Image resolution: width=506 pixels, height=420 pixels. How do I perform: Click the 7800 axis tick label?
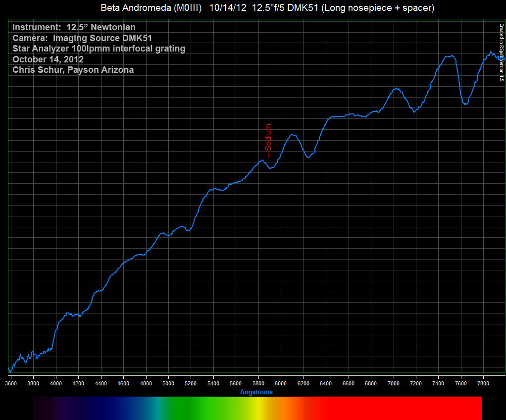pos(483,383)
